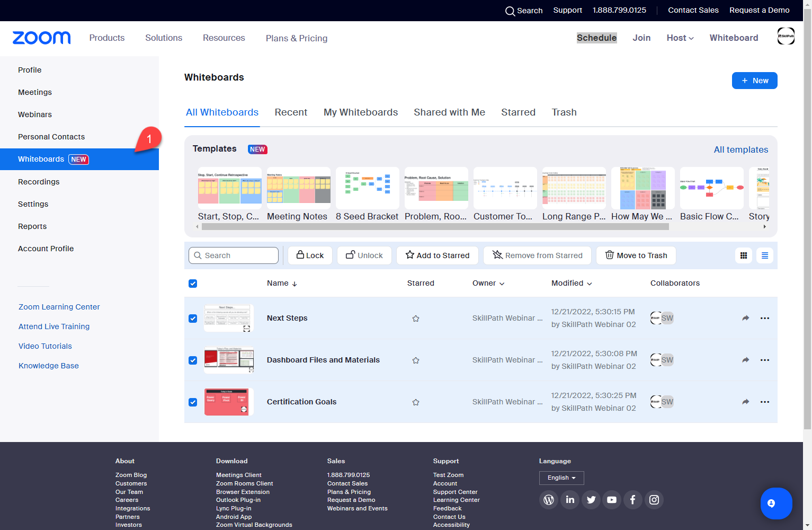The image size is (812, 530).
Task: Switch to list view
Action: (x=765, y=255)
